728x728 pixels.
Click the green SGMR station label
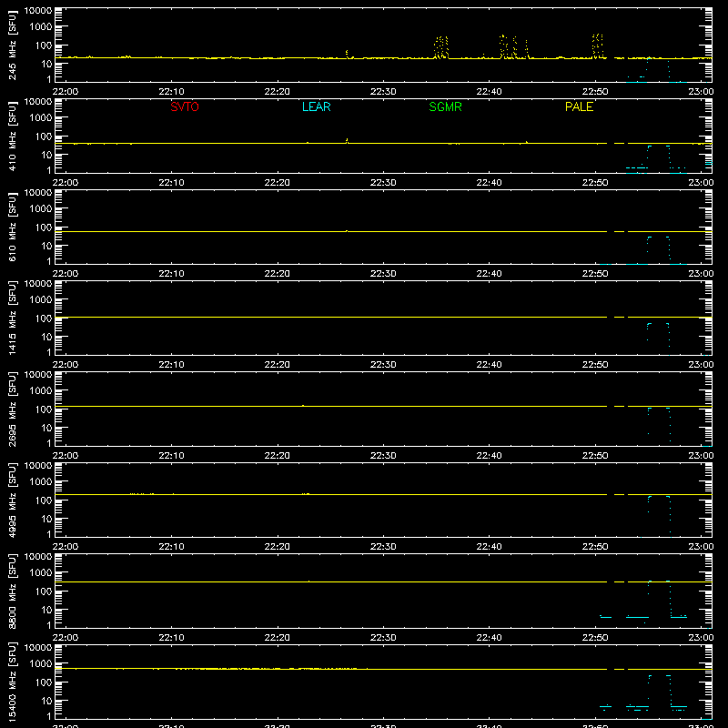[x=445, y=106]
